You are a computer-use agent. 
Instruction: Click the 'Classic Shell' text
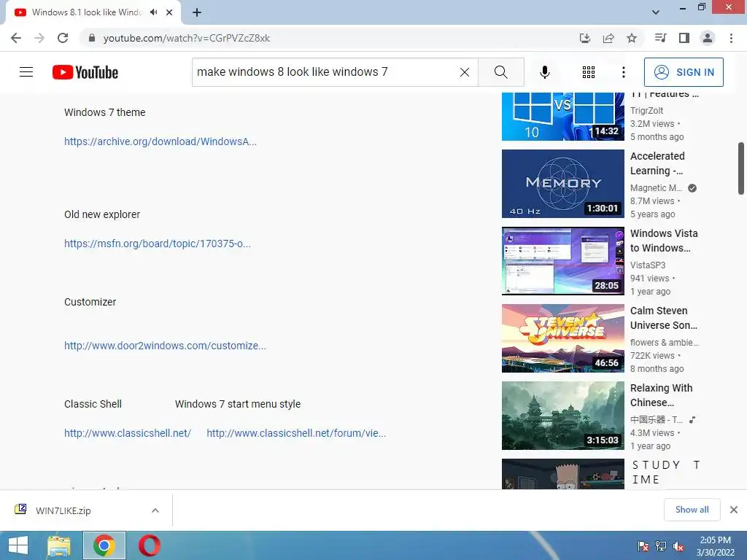click(93, 404)
